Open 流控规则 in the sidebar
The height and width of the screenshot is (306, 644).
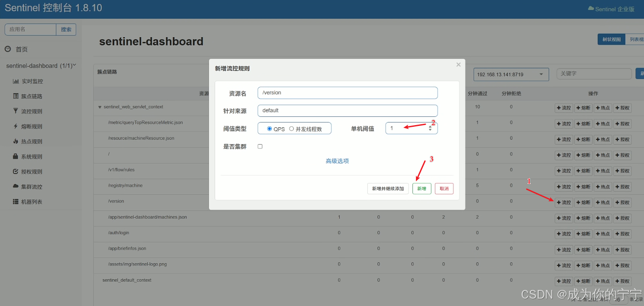point(28,111)
